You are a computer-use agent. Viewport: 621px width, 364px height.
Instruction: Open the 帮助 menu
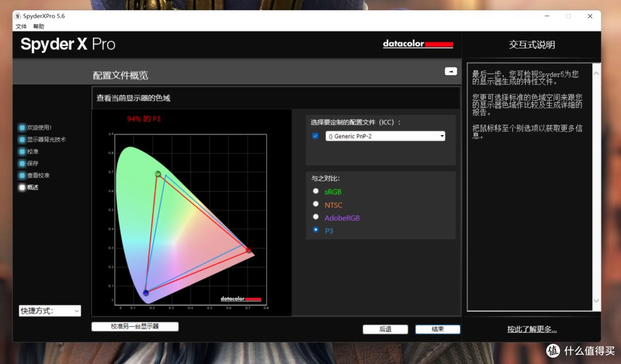[39, 26]
